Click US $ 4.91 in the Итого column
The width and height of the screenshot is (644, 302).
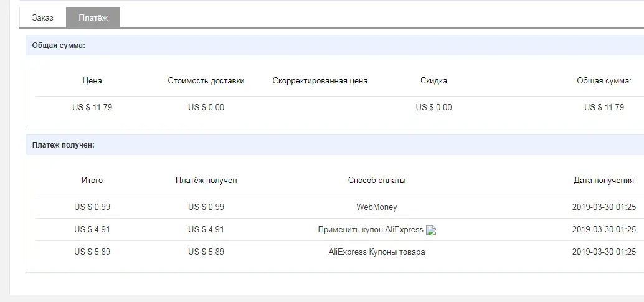coord(92,229)
